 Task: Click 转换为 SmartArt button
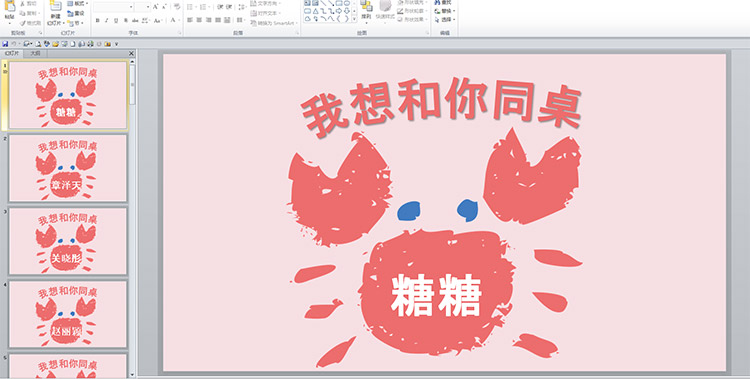click(x=274, y=23)
